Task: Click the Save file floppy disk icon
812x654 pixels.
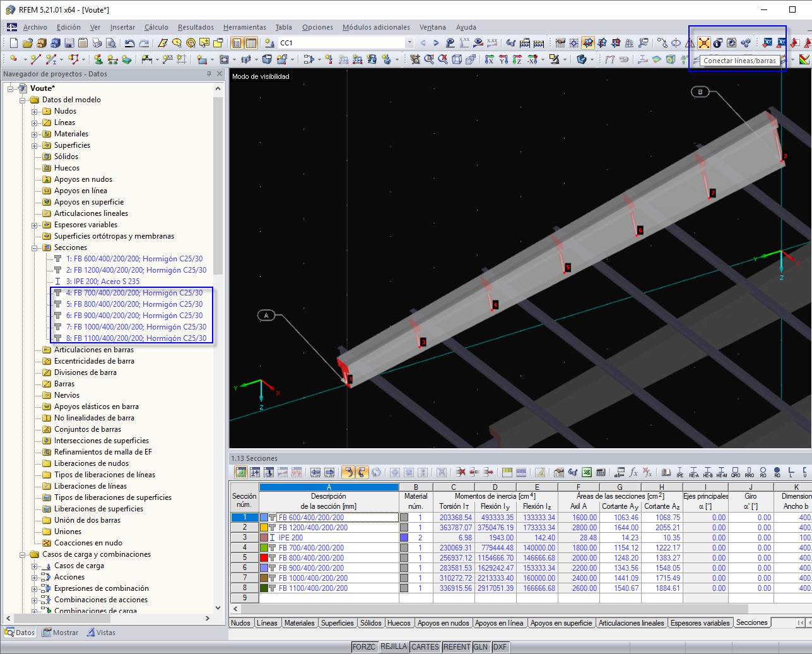Action: (x=69, y=43)
